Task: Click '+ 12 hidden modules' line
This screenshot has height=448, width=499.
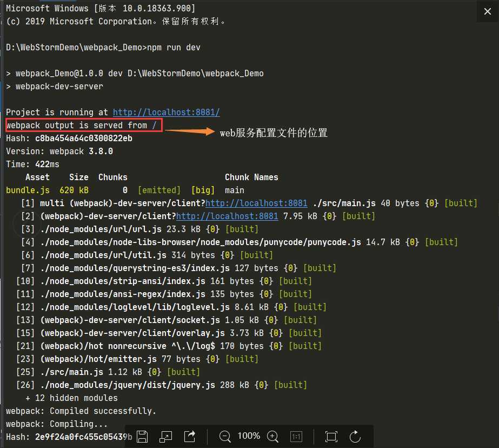Action: (x=71, y=398)
